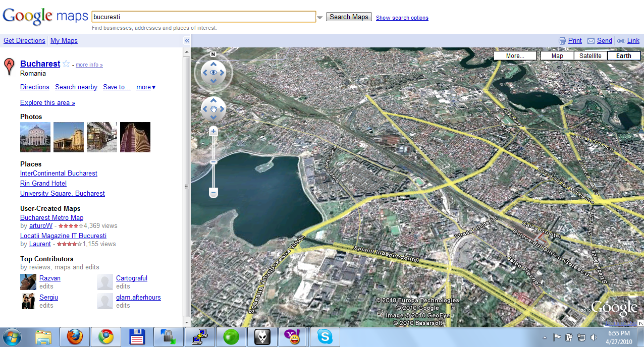Rotate view right with look-around arrow
This screenshot has height=347, width=644.
222,73
